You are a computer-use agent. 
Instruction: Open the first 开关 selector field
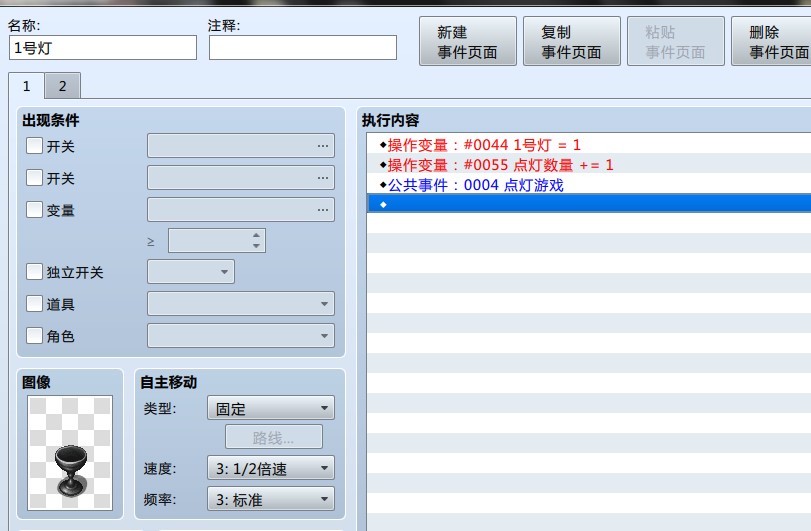coord(241,146)
